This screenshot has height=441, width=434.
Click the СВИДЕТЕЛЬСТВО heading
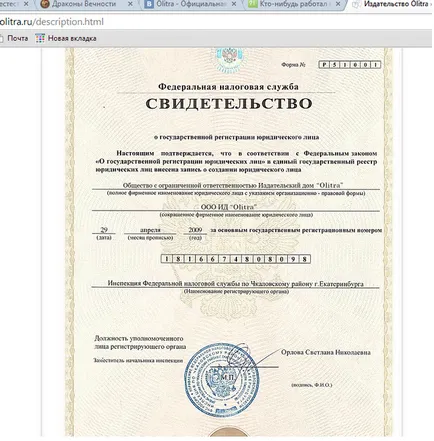click(x=229, y=104)
